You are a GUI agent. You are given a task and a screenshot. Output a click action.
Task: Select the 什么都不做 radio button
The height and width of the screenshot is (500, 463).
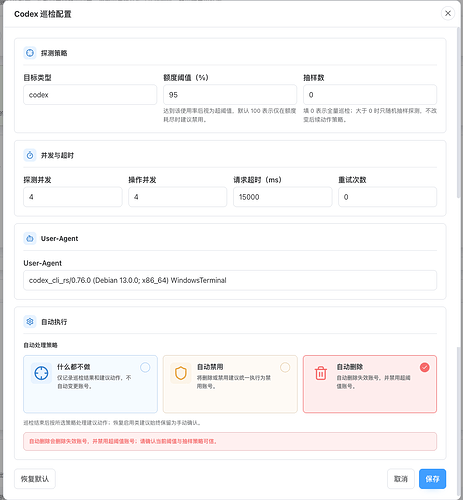[145, 367]
